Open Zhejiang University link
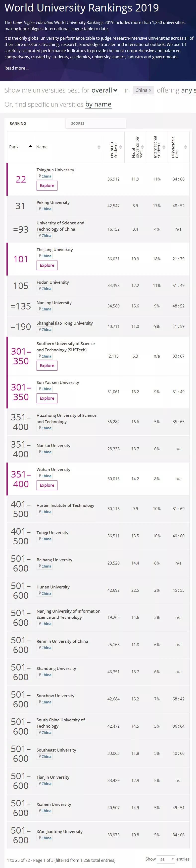This screenshot has width=196, height=868. (55, 250)
